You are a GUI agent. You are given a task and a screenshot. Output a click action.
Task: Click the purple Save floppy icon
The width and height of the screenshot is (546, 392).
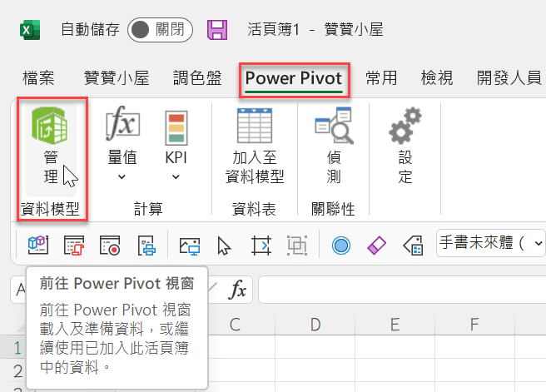click(x=217, y=30)
